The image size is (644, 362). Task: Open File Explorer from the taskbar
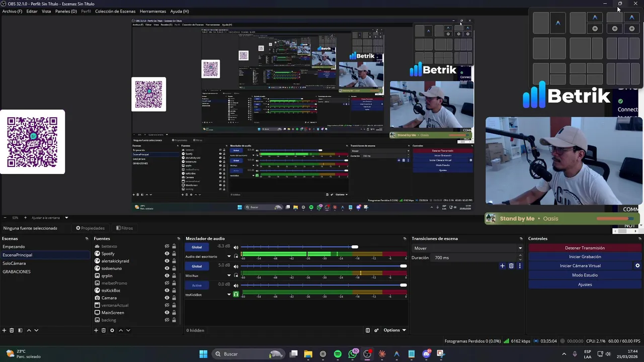(308, 354)
